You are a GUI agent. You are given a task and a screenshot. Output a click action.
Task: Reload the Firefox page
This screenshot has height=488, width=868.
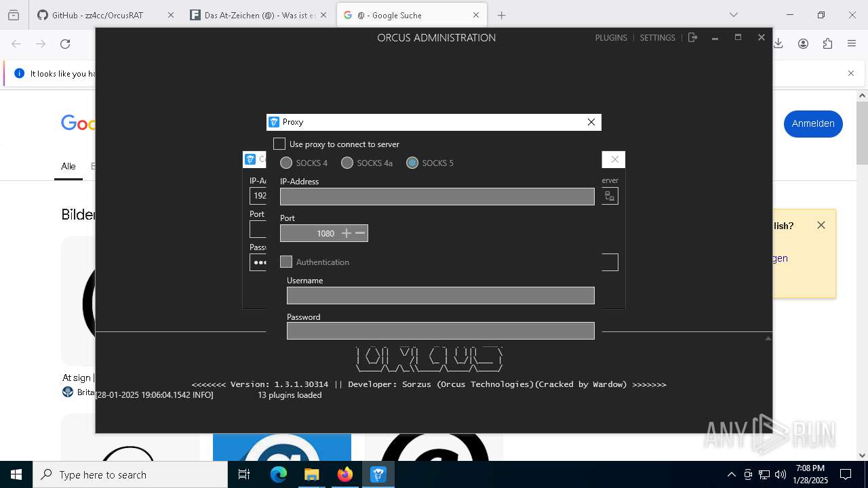[65, 44]
